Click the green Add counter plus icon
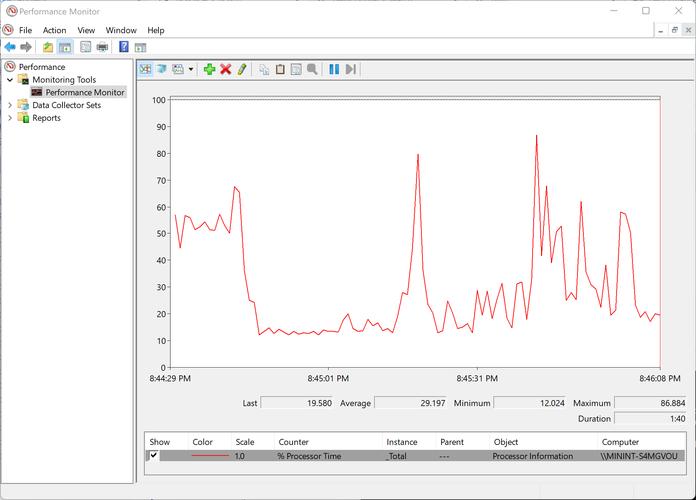The width and height of the screenshot is (696, 500). [x=209, y=69]
